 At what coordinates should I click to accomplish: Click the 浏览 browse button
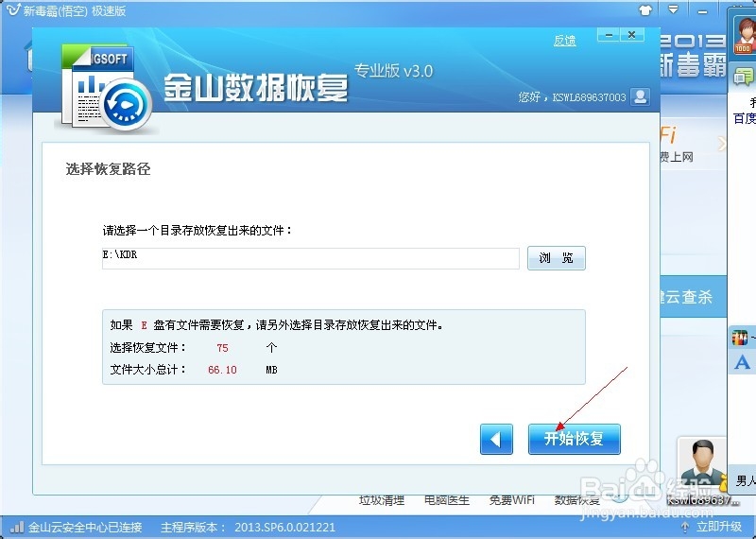click(556, 257)
